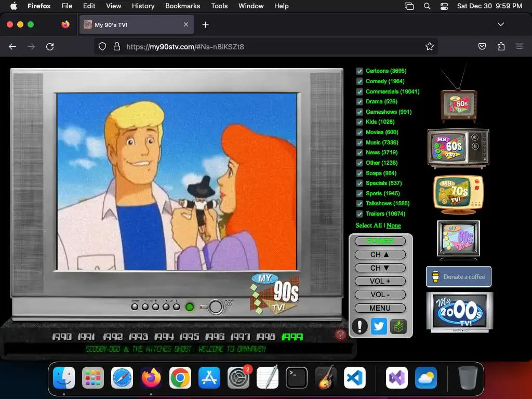The image size is (532, 399).
Task: Click the URL address bar
Action: click(265, 46)
